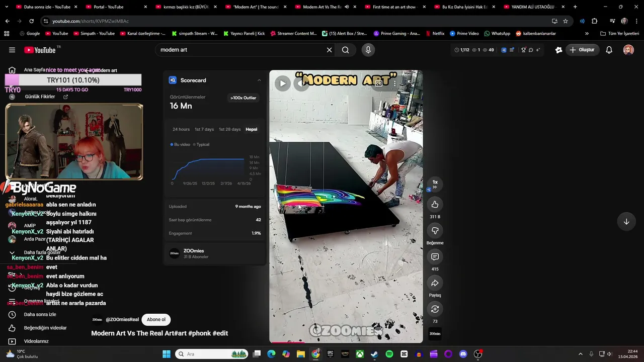
Task: Open Videolarınız in the sidebar
Action: (x=30, y=341)
